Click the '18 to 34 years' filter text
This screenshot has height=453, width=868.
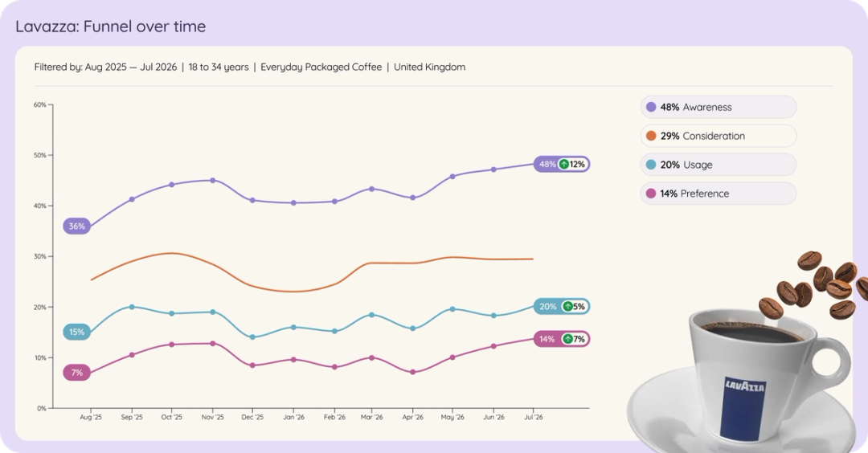(219, 67)
